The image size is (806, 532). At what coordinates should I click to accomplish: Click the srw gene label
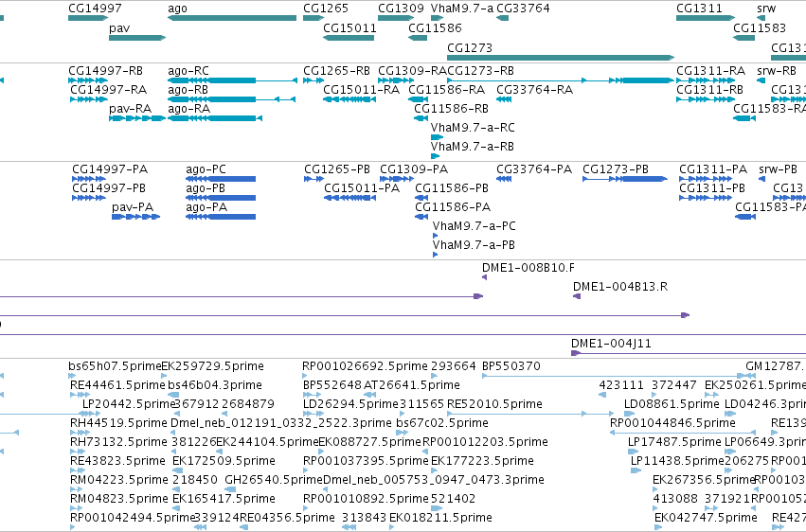766,9
